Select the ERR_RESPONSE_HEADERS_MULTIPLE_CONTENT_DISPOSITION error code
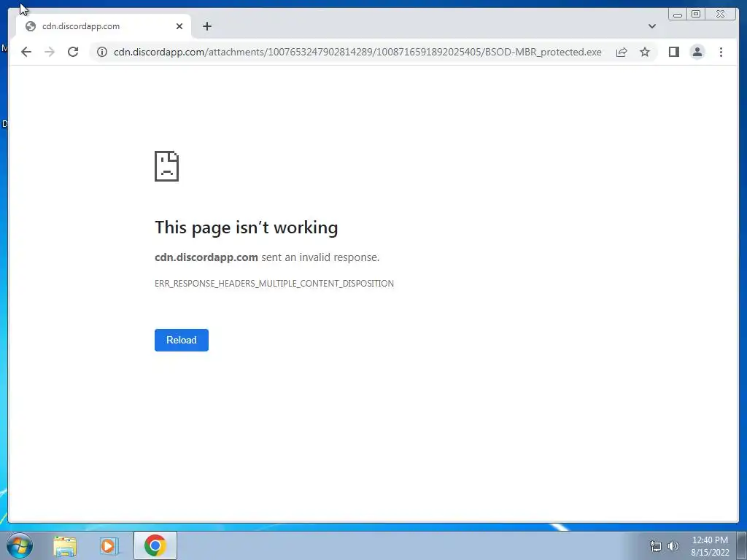The width and height of the screenshot is (747, 560). pyautogui.click(x=274, y=284)
